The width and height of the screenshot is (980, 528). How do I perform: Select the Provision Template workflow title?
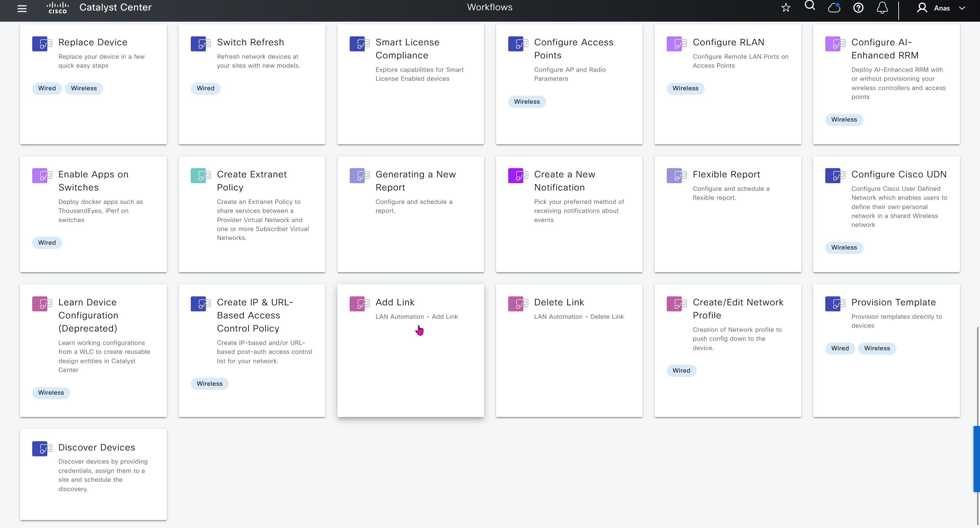pos(893,302)
